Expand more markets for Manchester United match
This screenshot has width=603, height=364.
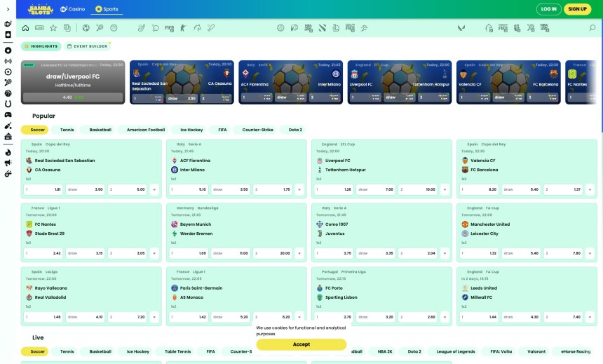pyautogui.click(x=590, y=253)
